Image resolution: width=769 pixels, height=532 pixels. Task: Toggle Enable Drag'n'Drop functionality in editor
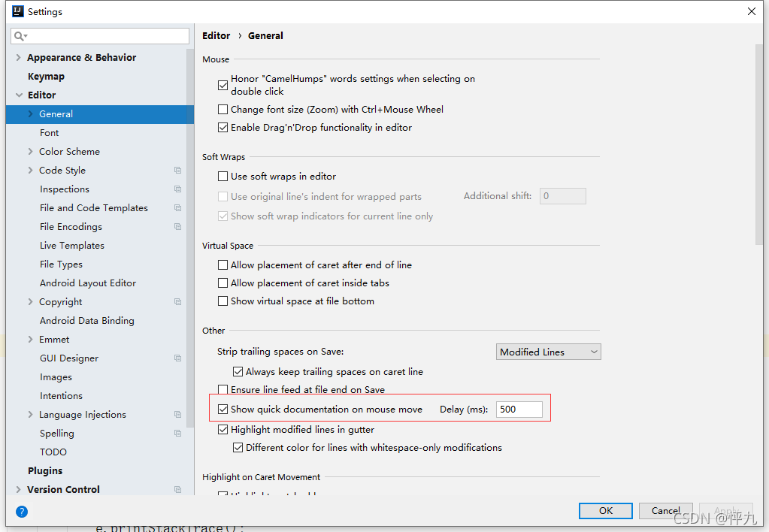(223, 128)
